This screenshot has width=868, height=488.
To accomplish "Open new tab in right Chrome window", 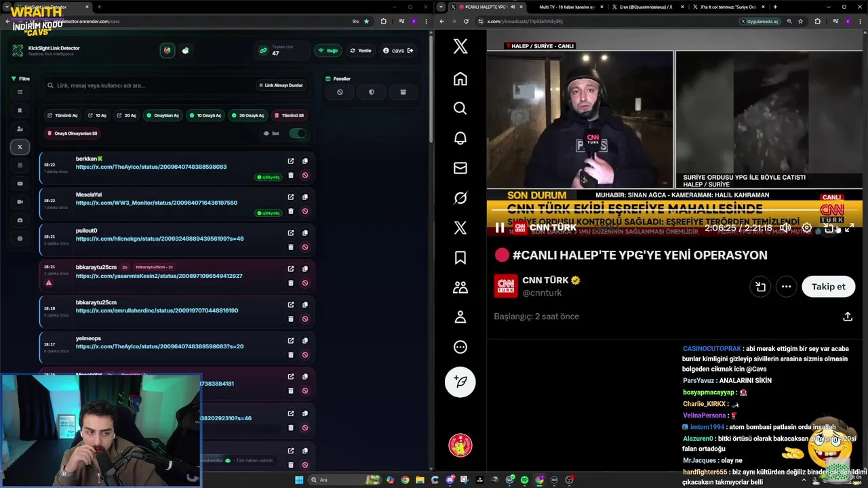I will click(x=775, y=7).
